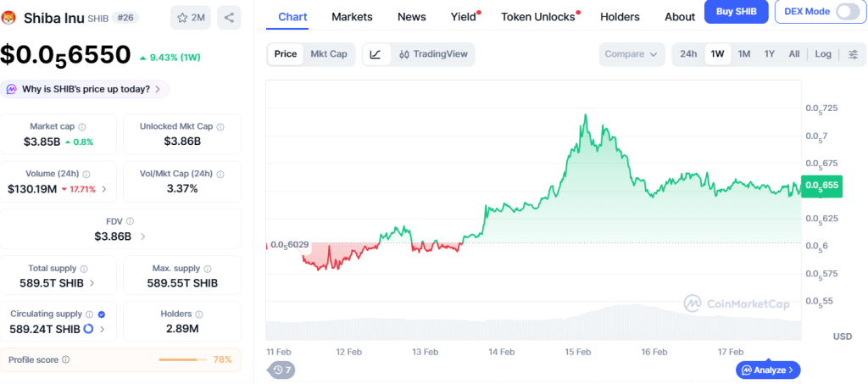Switch to TradingView candlestick chart
The width and height of the screenshot is (868, 384).
[433, 54]
